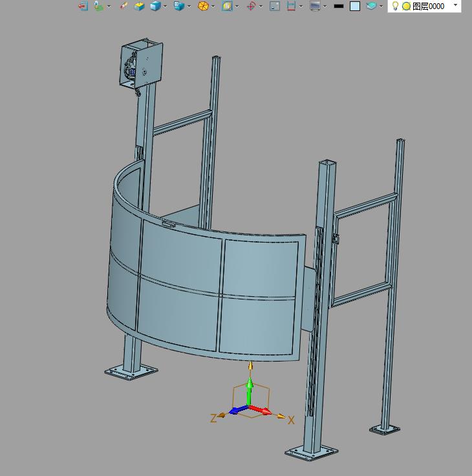Open dropdown arrow beside view orientation cube
The width and height of the screenshot is (472, 476).
[x=189, y=6]
